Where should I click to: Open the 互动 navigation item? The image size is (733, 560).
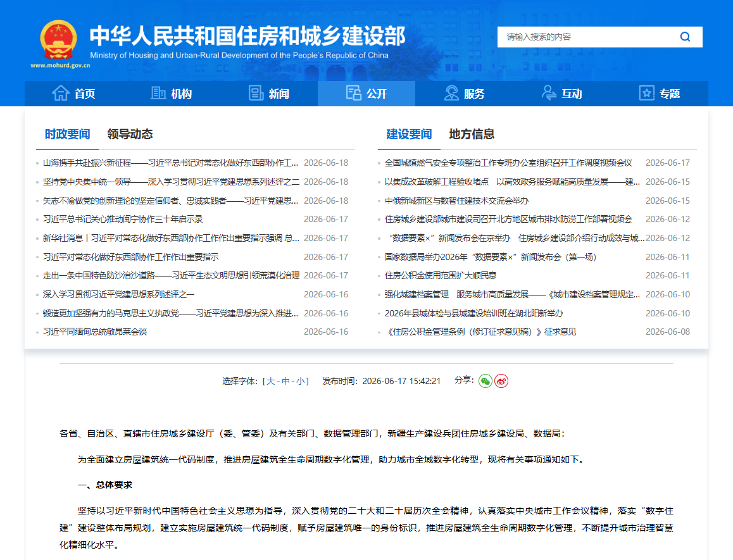pyautogui.click(x=562, y=94)
